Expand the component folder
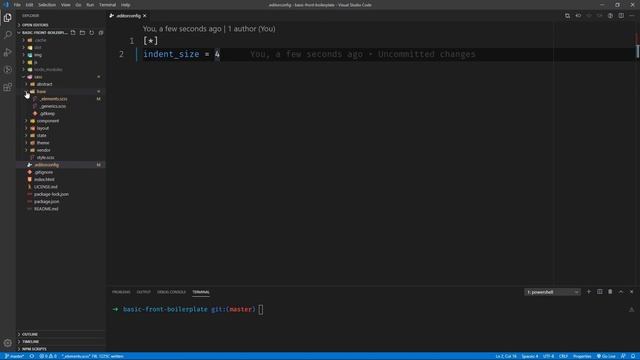 [61, 121]
